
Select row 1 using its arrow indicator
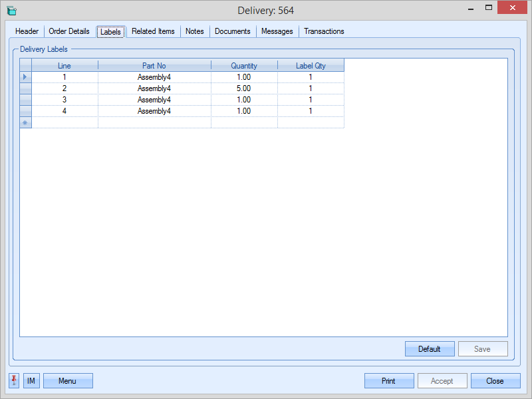tap(25, 77)
